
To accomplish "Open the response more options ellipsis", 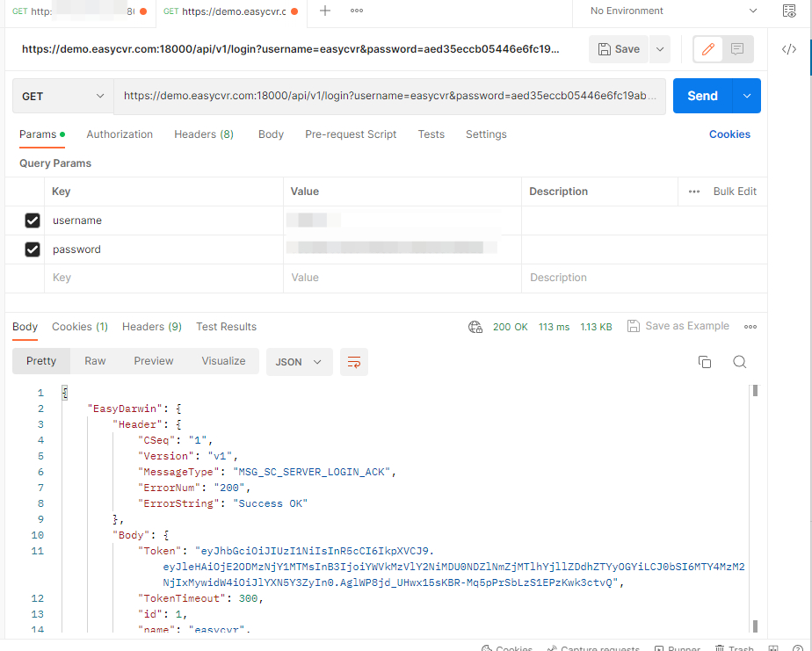I will point(750,327).
